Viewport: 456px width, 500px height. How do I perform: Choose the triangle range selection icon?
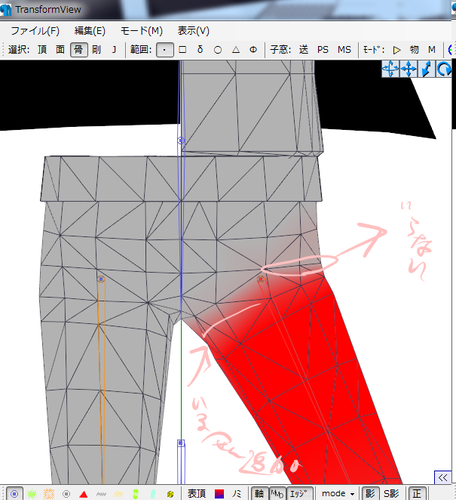point(236,50)
